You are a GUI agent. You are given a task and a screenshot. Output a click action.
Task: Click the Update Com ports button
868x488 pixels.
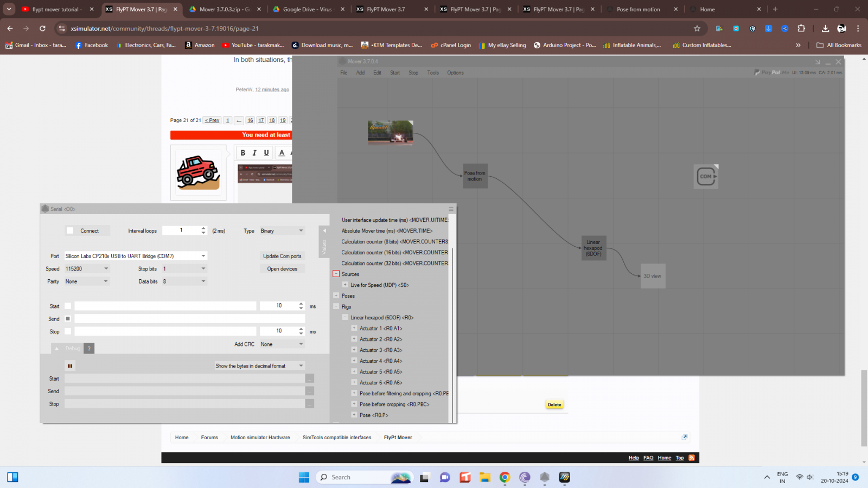point(282,256)
